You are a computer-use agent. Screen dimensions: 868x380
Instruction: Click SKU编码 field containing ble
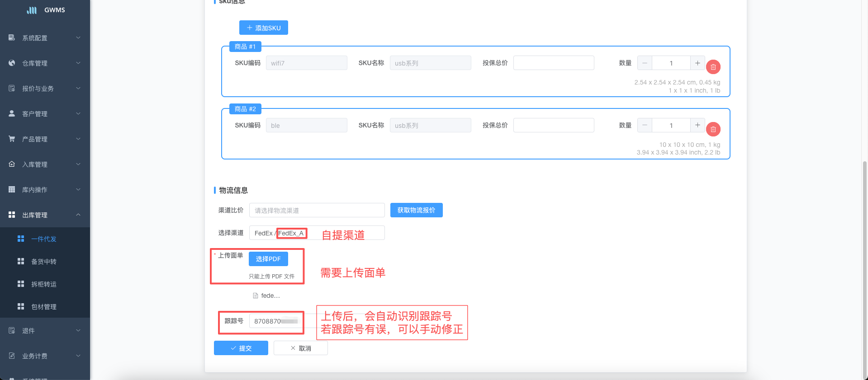pos(307,125)
